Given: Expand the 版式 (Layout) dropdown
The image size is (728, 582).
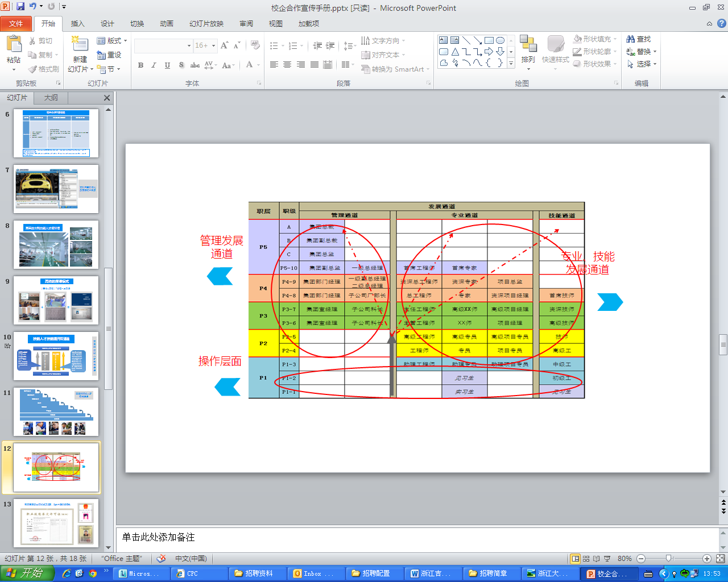Looking at the screenshot, I should click(112, 40).
